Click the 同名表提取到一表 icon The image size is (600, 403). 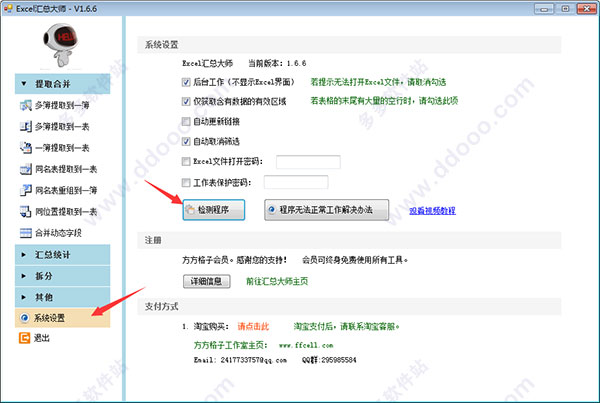(x=26, y=169)
